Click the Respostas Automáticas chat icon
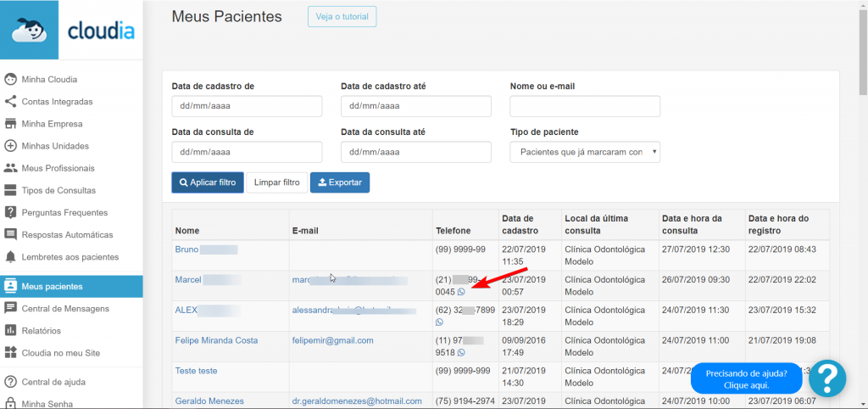 tap(10, 234)
